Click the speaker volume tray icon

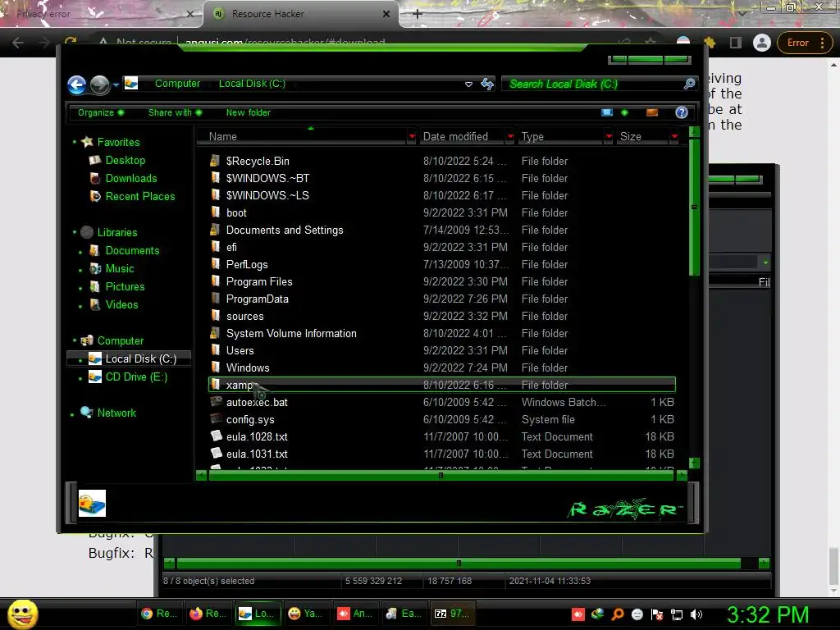click(x=696, y=614)
